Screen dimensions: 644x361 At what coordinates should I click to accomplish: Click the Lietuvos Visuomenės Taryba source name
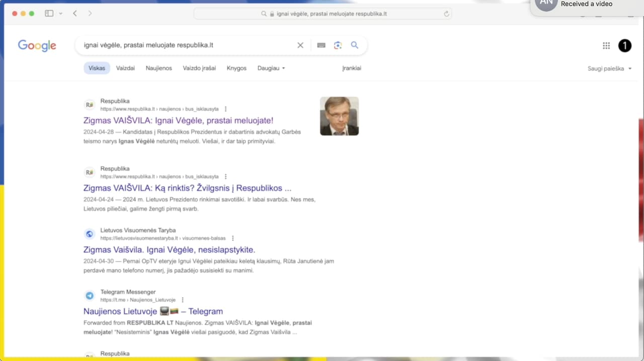(138, 231)
